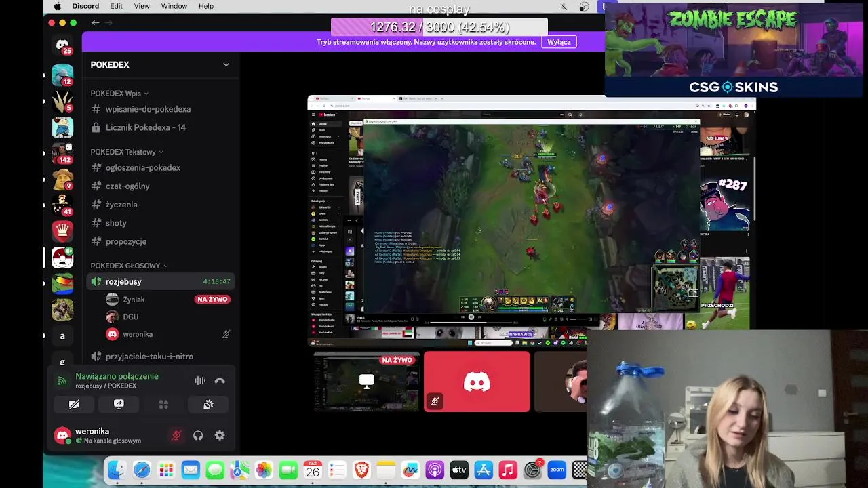Go forward with the right arrow
The width and height of the screenshot is (868, 488).
[108, 22]
